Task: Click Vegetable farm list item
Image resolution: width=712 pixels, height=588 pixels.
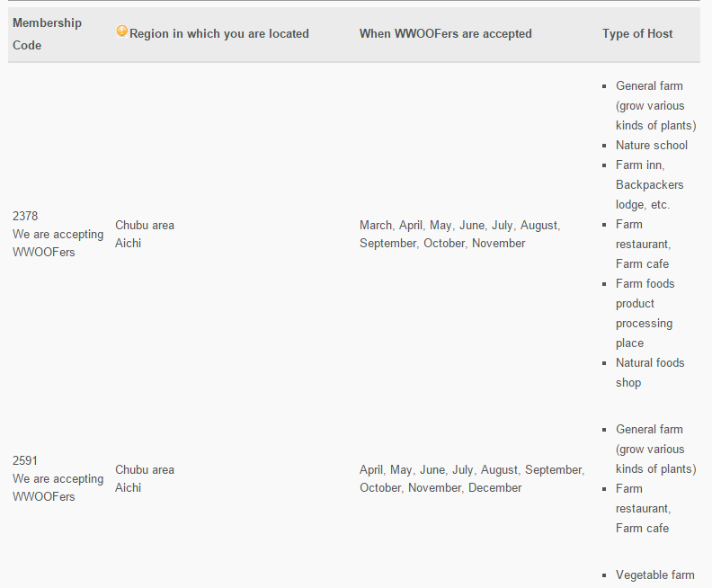Action: point(654,575)
